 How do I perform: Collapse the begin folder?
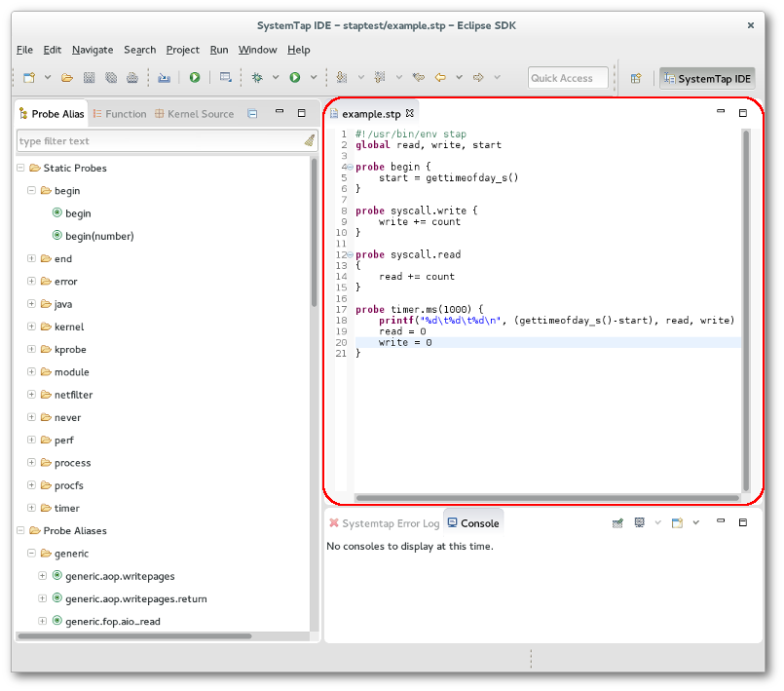tap(31, 190)
